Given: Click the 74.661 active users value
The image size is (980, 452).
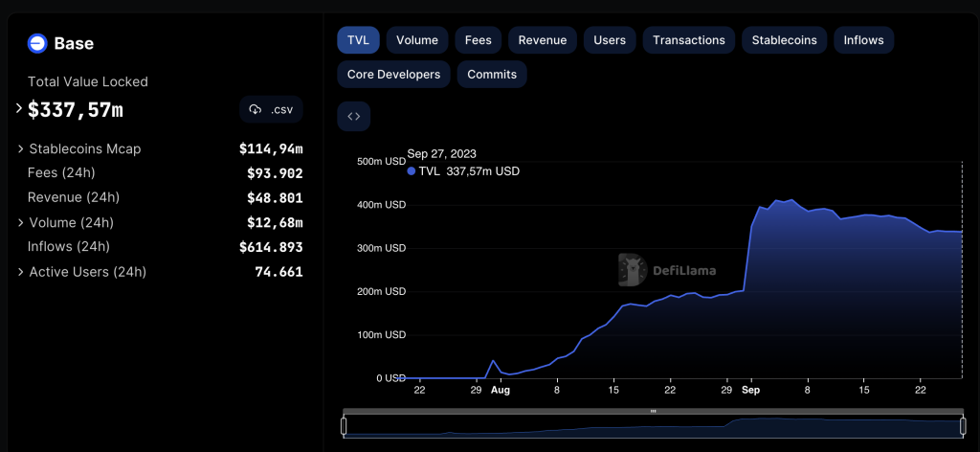Looking at the screenshot, I should tap(278, 272).
